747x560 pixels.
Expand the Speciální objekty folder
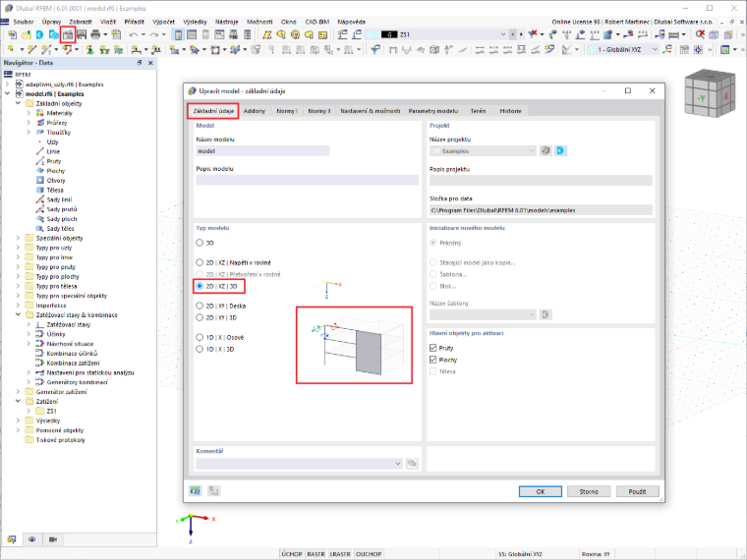point(18,238)
